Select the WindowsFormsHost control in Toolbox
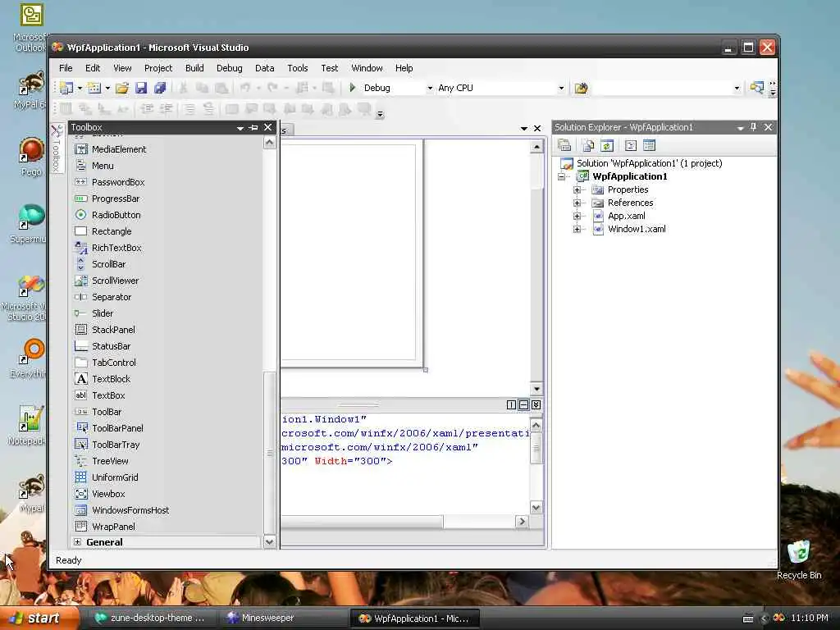840x630 pixels. pyautogui.click(x=130, y=510)
